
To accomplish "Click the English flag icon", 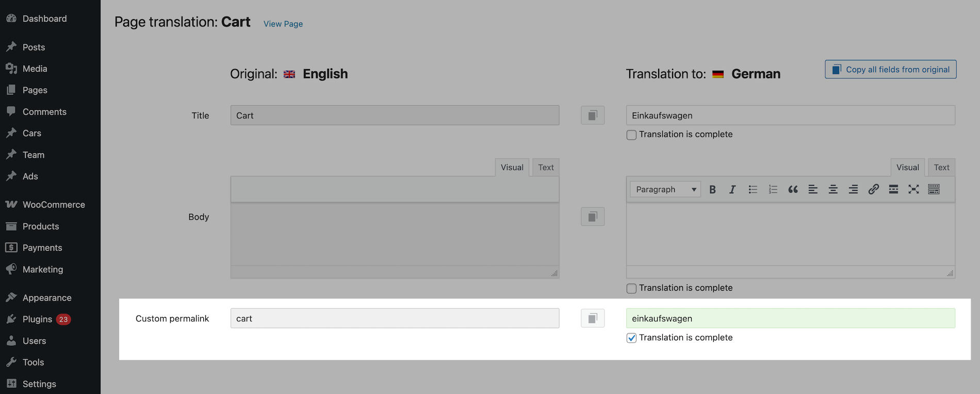I will [289, 74].
